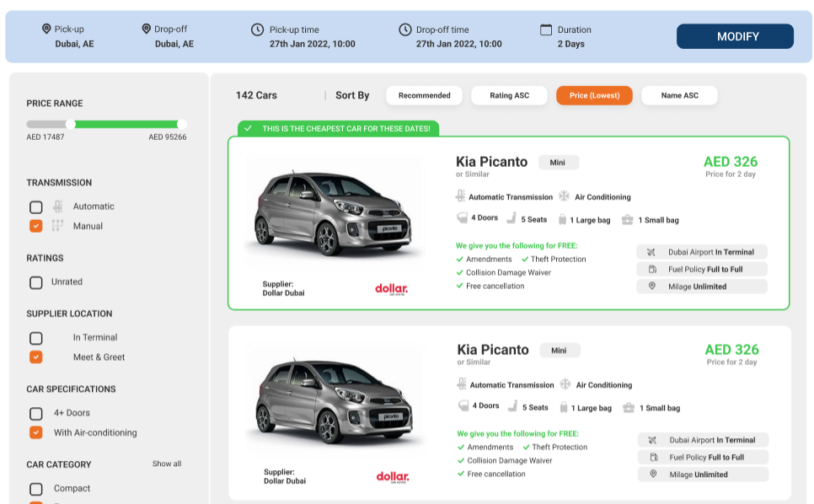
Task: Click the Air Conditioning snowflake icon, first car
Action: click(564, 196)
